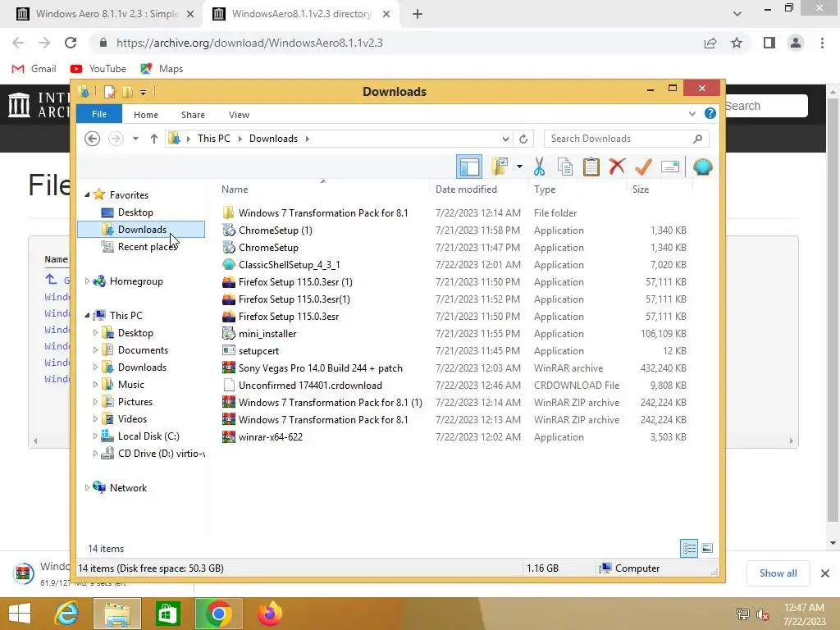Select the setupcert application file
Screen dimensions: 840x630
(258, 351)
